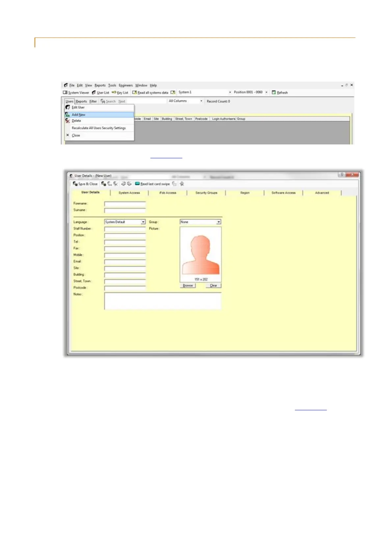Click the delete user scissors icon in User Details
This screenshot has width=392, height=554.
[116, 184]
